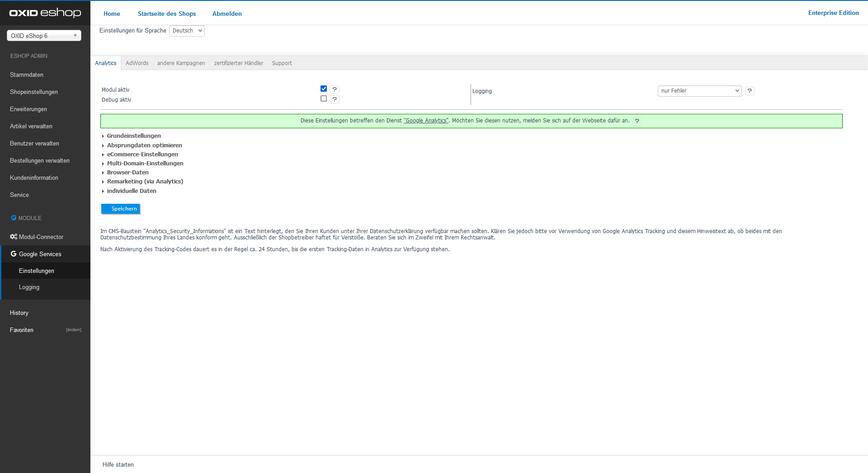Click help icon next to Debug aktiv
868x473 pixels.
click(335, 99)
